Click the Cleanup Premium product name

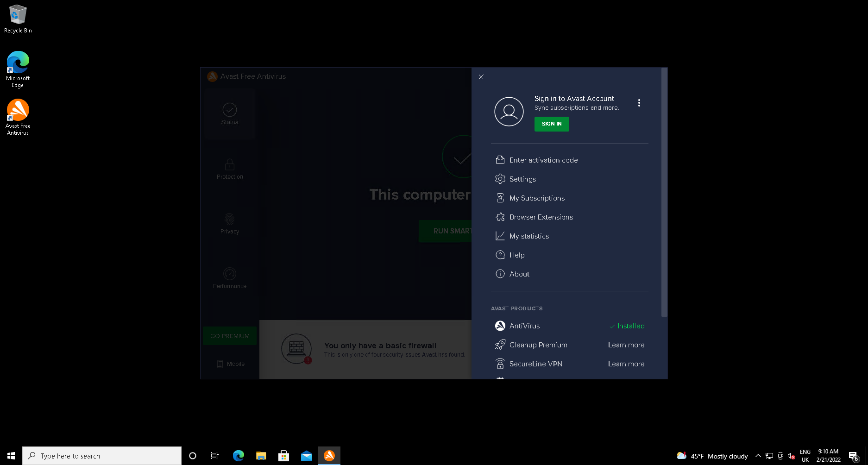(x=538, y=345)
